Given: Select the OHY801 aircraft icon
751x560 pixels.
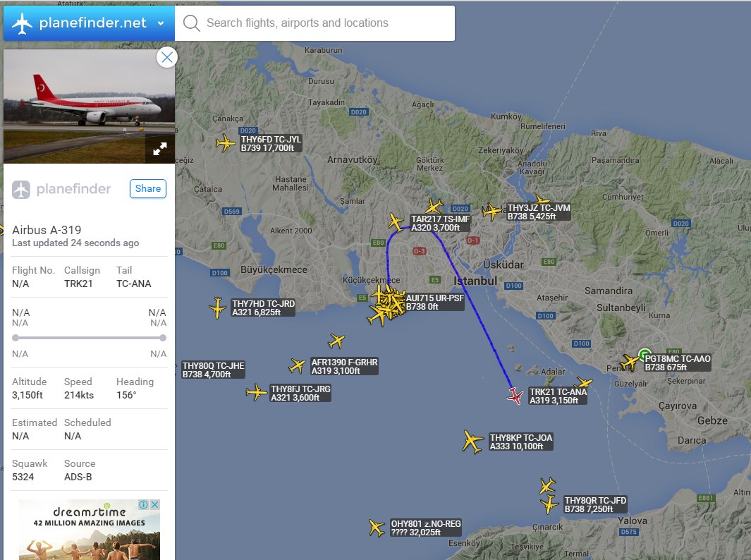Looking at the screenshot, I should [x=377, y=528].
